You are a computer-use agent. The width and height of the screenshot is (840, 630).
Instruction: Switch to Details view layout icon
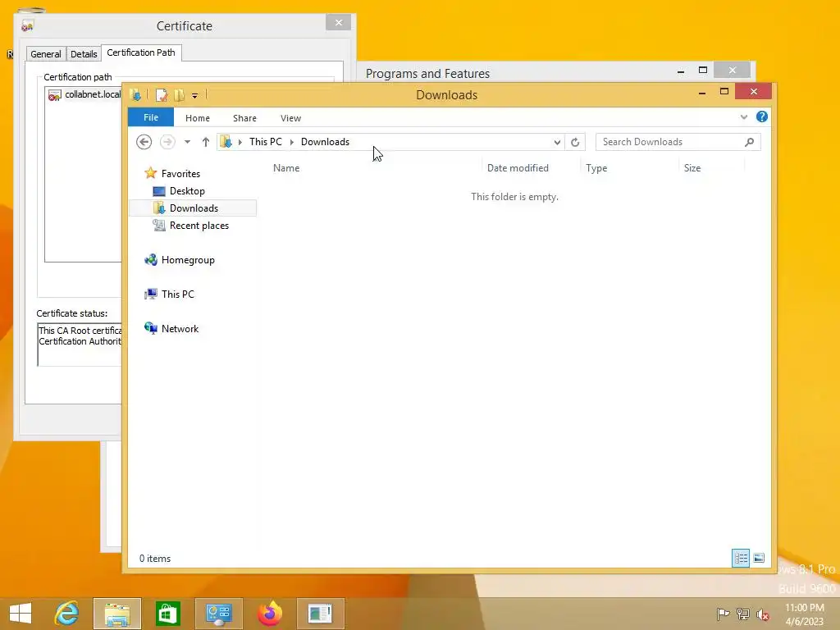(741, 558)
